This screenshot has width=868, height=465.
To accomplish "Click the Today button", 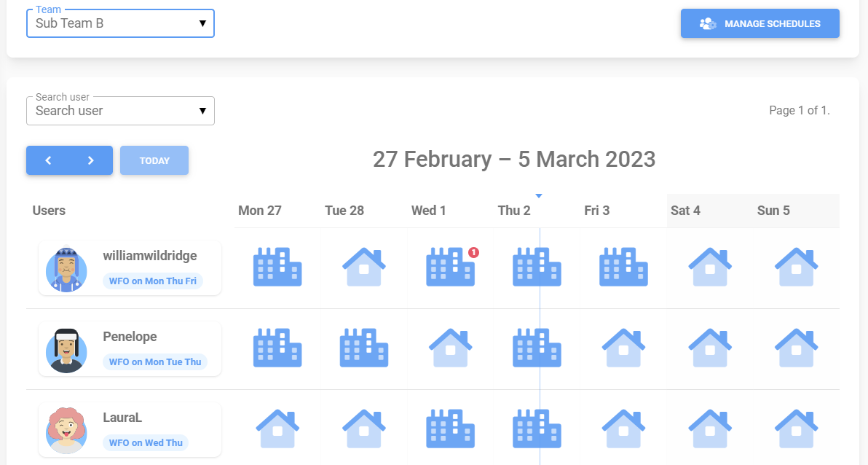I will tap(154, 160).
